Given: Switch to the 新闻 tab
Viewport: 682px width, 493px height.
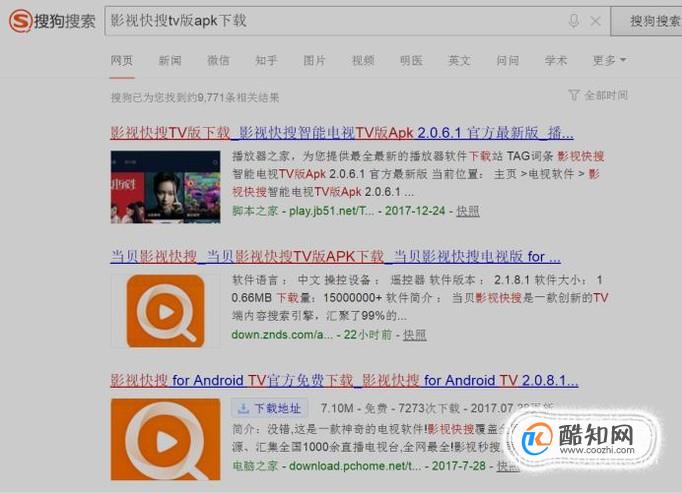Looking at the screenshot, I should pos(170,60).
